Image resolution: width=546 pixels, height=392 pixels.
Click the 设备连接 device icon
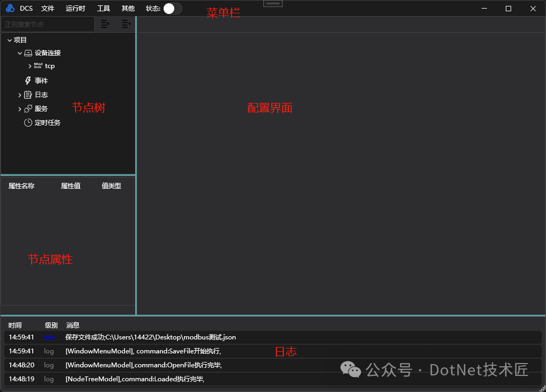point(28,53)
